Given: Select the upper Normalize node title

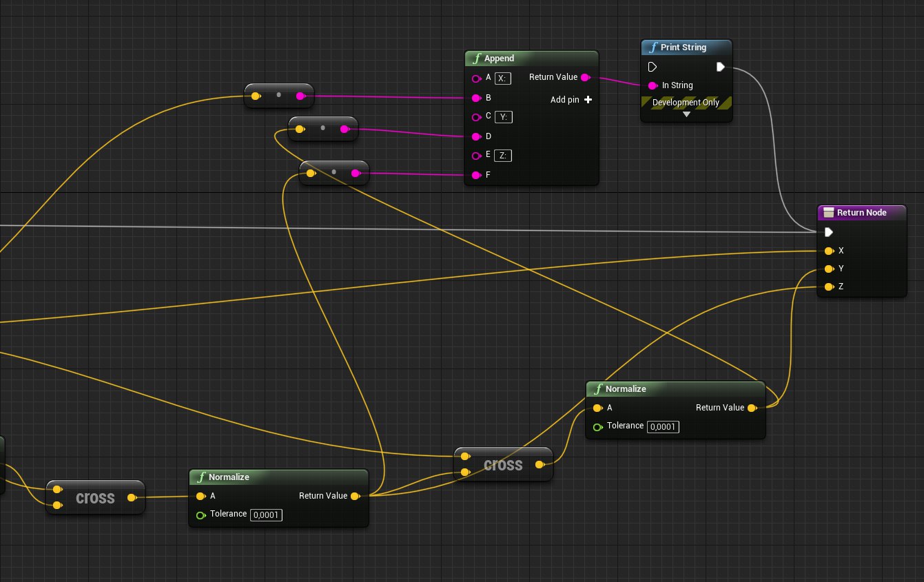Looking at the screenshot, I should click(626, 389).
